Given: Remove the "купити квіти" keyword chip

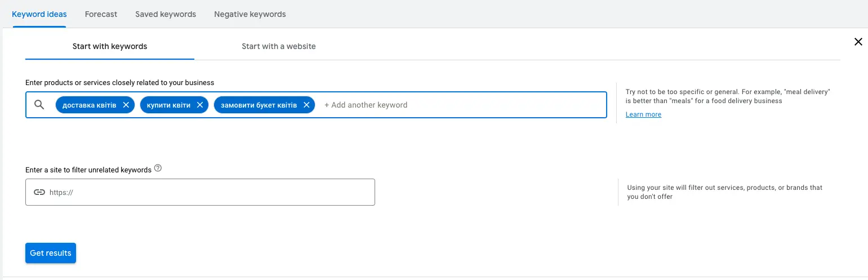Looking at the screenshot, I should point(199,105).
